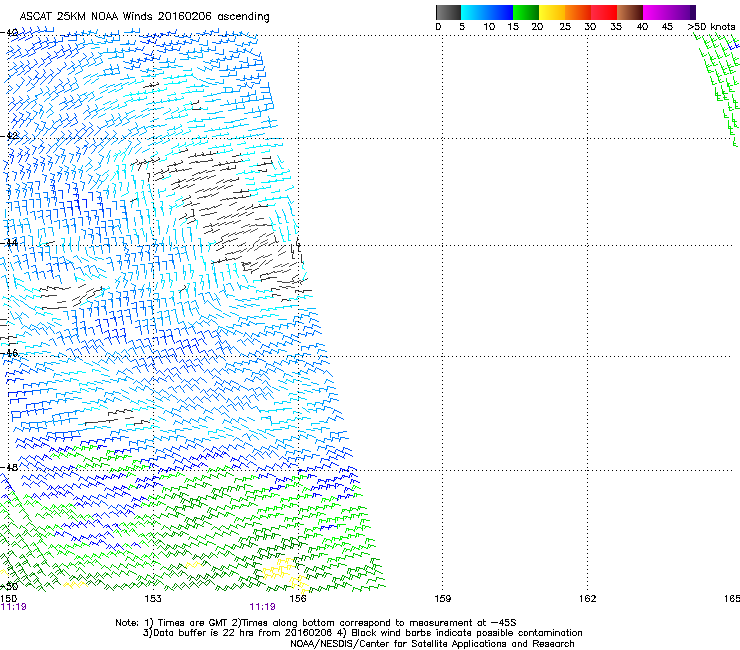The height and width of the screenshot is (650, 740).
Task: Click the -48 latitude axis label
Action: point(9,467)
